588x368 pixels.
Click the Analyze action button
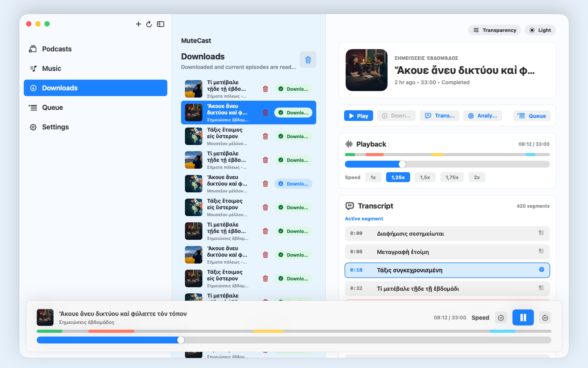[483, 116]
